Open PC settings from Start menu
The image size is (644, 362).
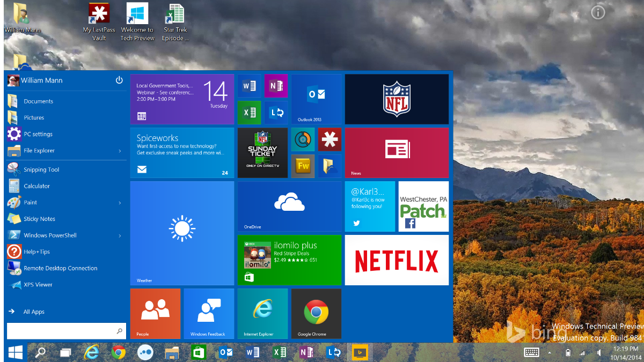pos(65,134)
